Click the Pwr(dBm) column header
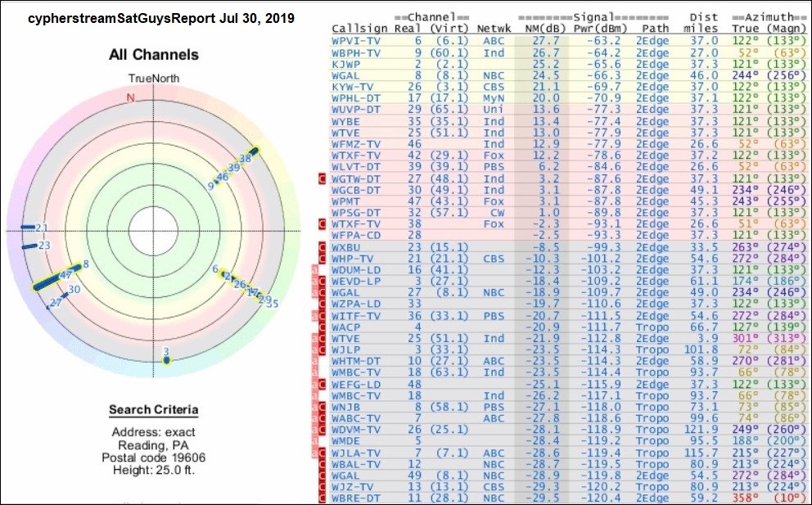Screen dimensions: 812x505 pyautogui.click(x=600, y=29)
